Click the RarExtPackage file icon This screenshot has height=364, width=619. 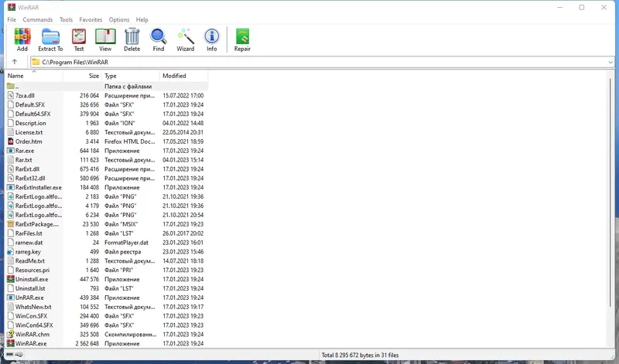click(x=11, y=224)
